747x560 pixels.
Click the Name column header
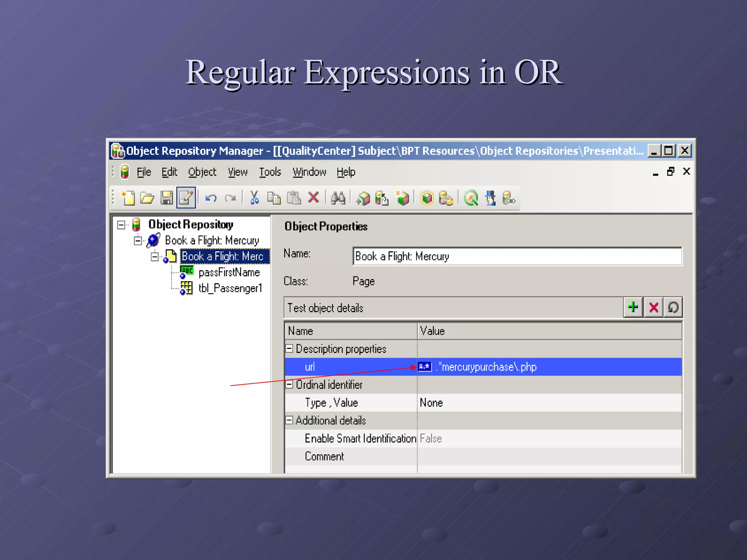point(351,331)
